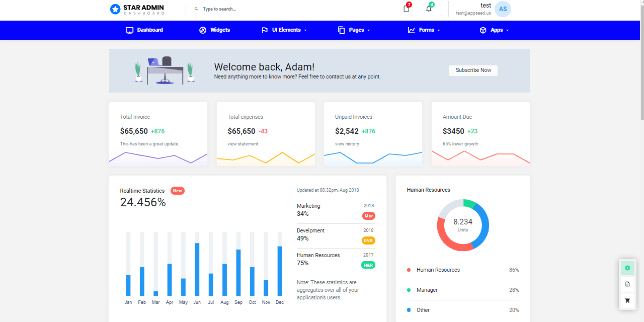644x322 pixels.
Task: Click the H&R badge for Human Resources
Action: coord(368,265)
